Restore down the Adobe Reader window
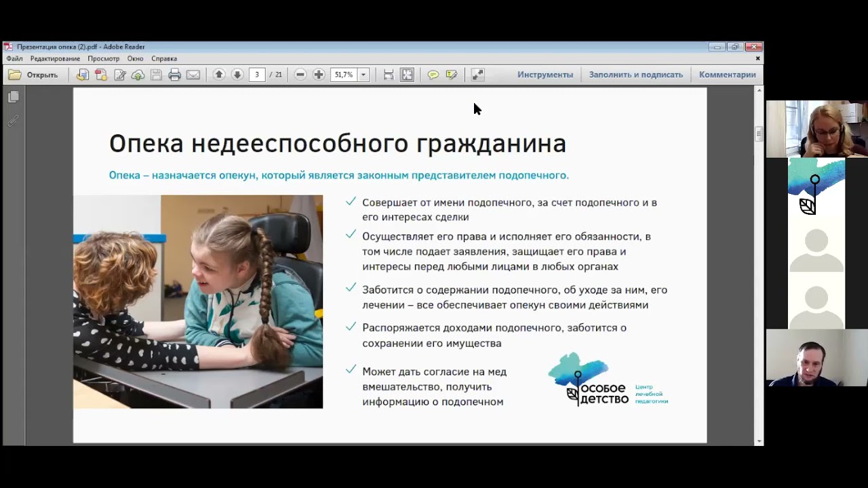868x488 pixels. tap(735, 47)
